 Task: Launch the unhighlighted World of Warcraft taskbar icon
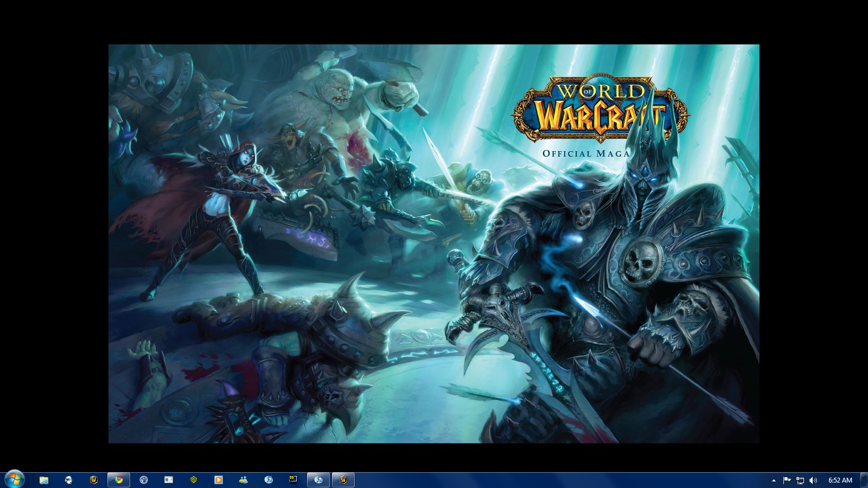[x=94, y=480]
